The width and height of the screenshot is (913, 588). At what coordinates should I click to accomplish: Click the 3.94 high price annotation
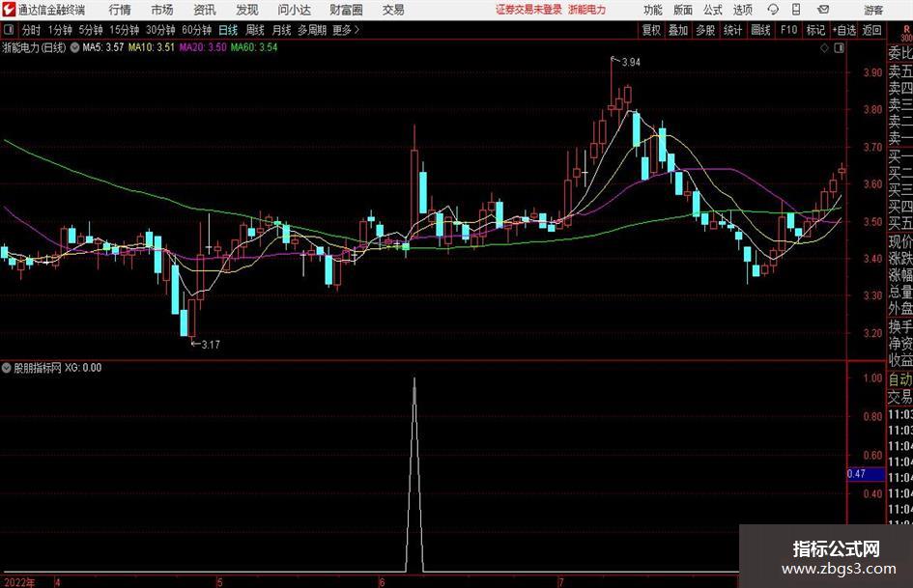[x=631, y=63]
